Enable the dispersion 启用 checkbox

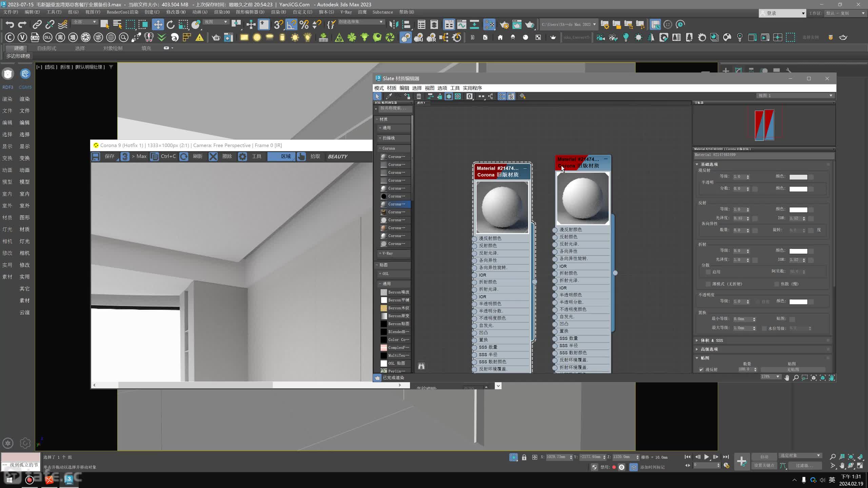pyautogui.click(x=708, y=272)
